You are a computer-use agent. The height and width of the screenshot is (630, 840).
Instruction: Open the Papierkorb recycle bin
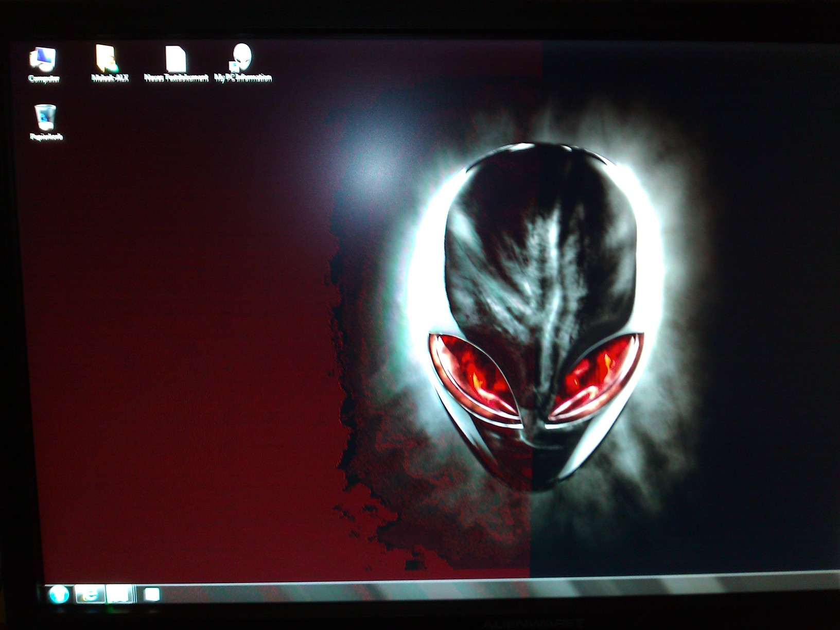[x=46, y=122]
